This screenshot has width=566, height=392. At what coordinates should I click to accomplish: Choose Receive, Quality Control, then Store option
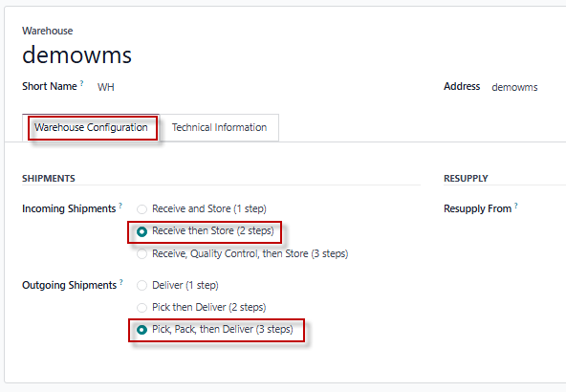[141, 254]
